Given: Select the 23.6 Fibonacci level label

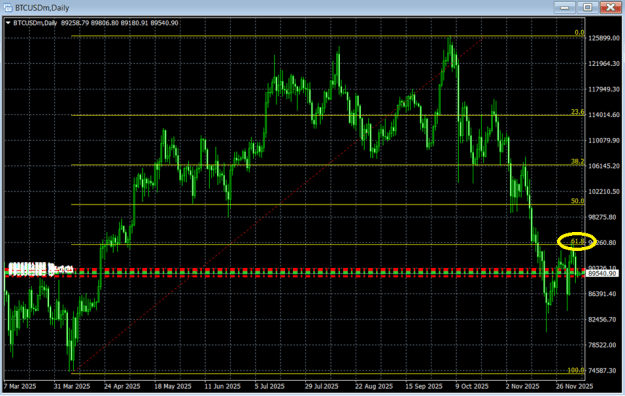Looking at the screenshot, I should 577,112.
